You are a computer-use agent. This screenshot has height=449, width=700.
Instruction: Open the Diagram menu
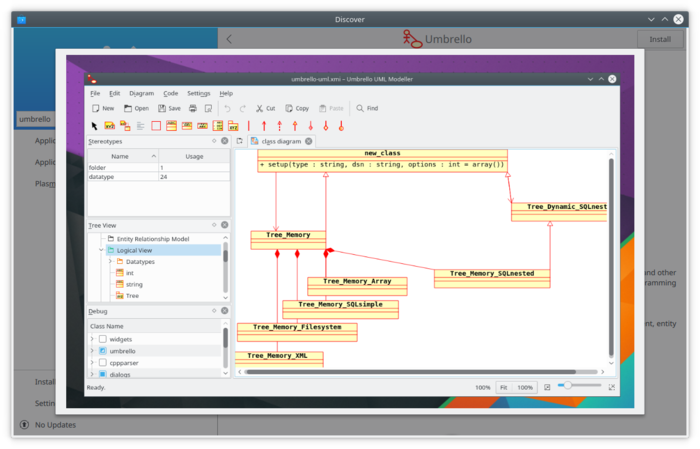142,93
